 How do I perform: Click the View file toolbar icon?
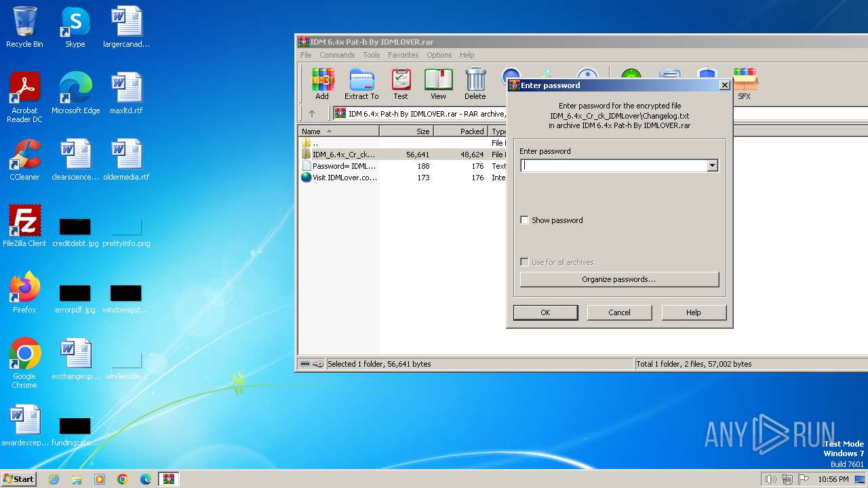click(439, 84)
